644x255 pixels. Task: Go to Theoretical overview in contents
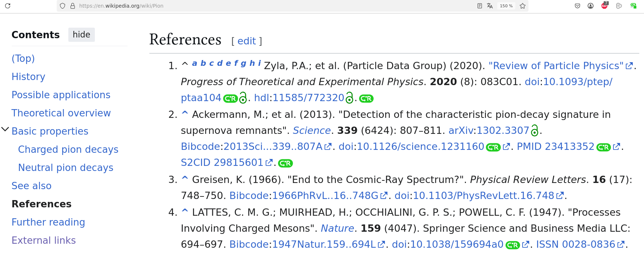coord(61,113)
